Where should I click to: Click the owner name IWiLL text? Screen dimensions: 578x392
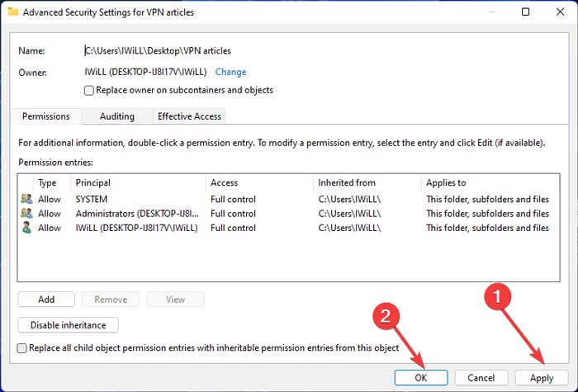(145, 72)
